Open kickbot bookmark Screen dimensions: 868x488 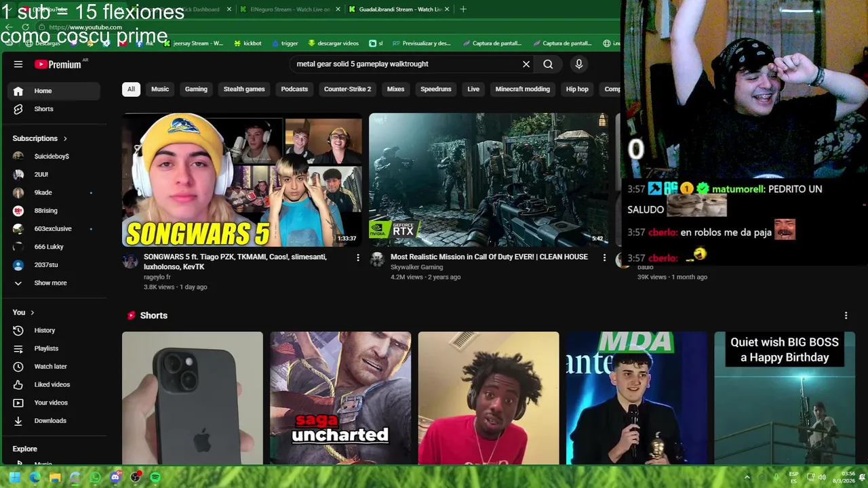click(248, 43)
